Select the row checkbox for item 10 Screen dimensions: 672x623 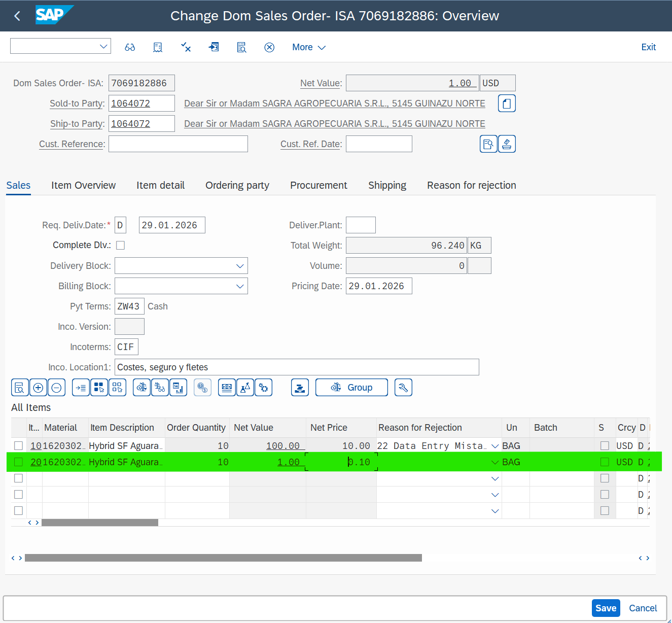[x=19, y=445]
